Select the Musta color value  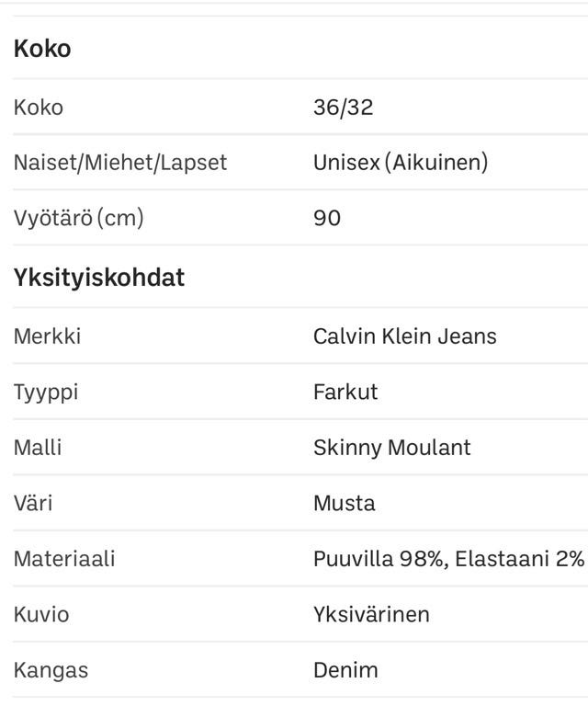click(345, 503)
